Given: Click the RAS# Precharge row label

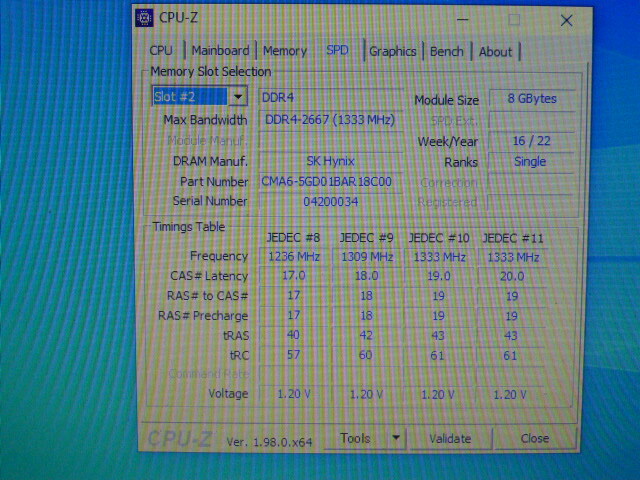Looking at the screenshot, I should click(x=203, y=316).
